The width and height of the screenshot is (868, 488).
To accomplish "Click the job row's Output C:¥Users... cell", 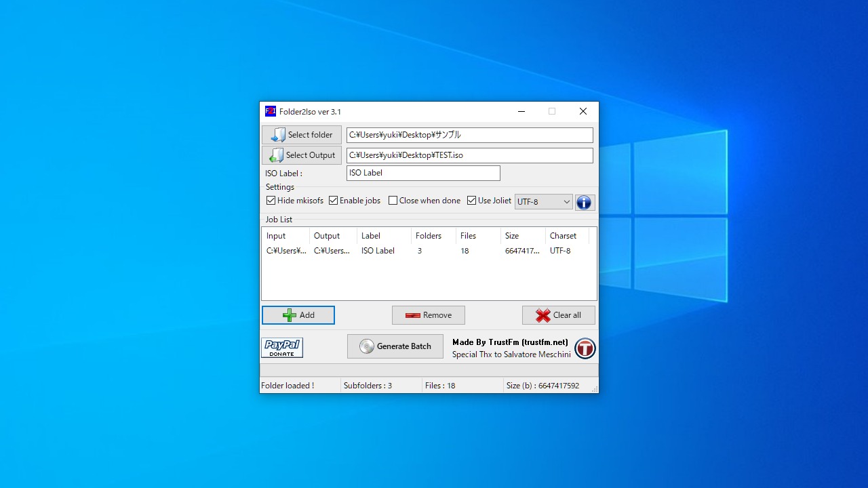I will click(x=332, y=251).
